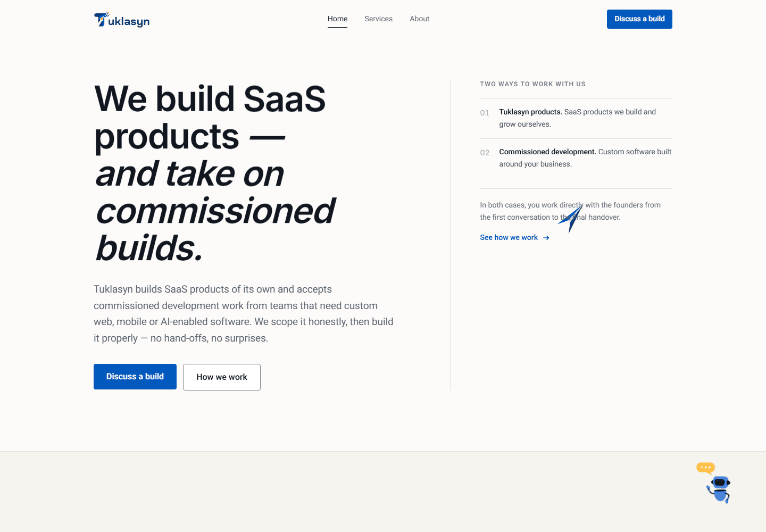Viewport: 766px width, 532px height.
Task: Select item 01 Tuklasyn products
Action: pyautogui.click(x=576, y=118)
